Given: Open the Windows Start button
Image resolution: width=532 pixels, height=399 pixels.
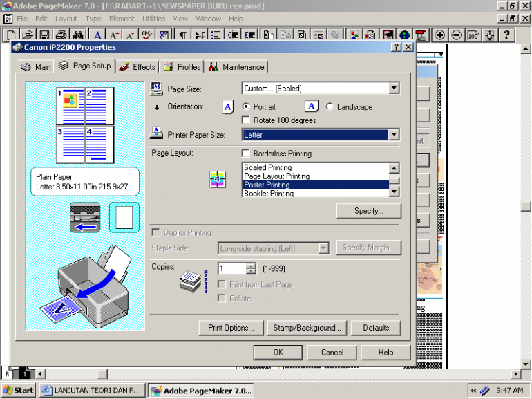Looking at the screenshot, I should 19,391.
